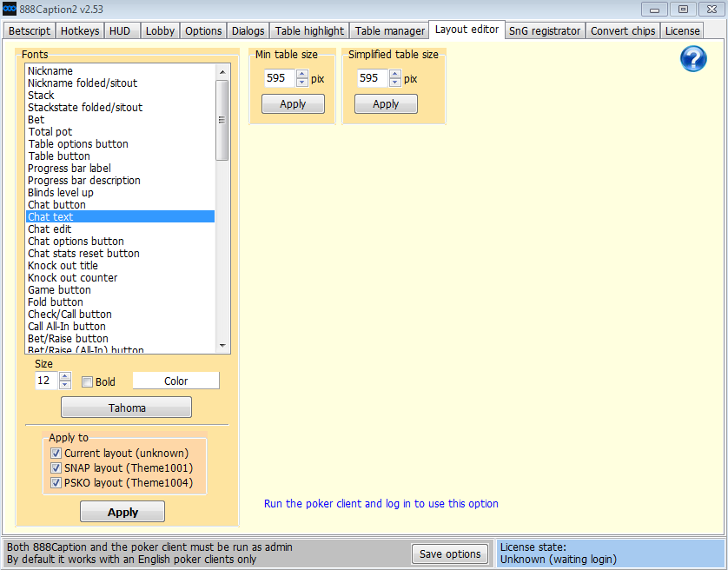Click the Fonts list scroll up arrow
Screen dimensions: 728x570
pos(222,72)
